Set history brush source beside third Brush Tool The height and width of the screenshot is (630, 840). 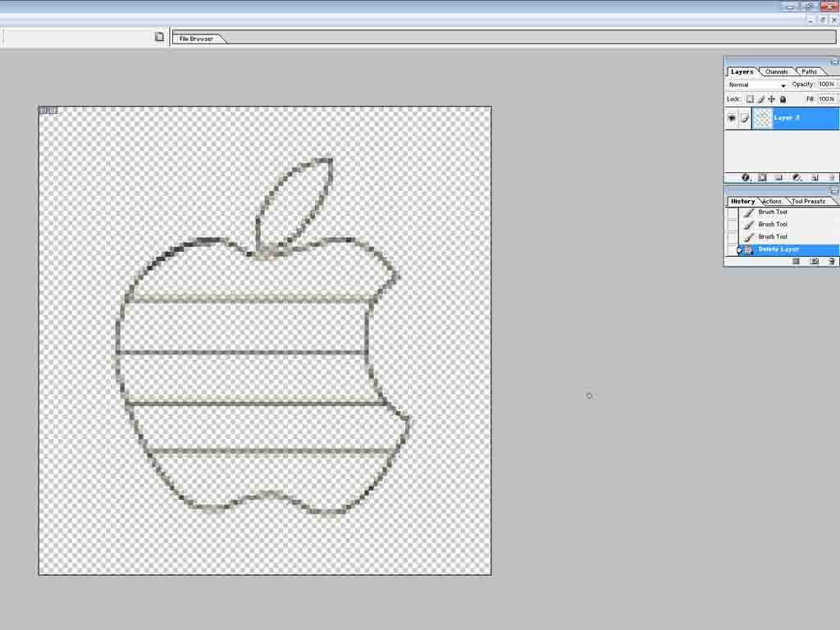point(733,237)
